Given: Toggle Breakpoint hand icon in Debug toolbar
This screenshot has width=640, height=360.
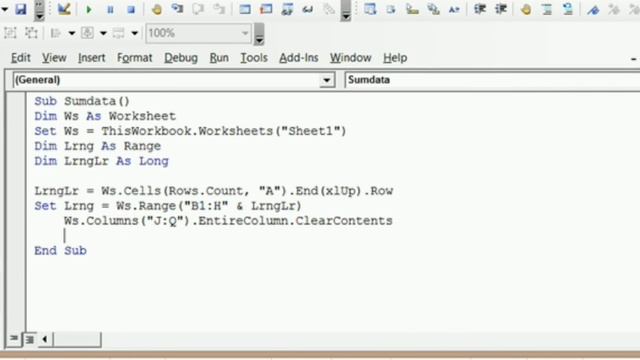Looking at the screenshot, I should (156, 9).
